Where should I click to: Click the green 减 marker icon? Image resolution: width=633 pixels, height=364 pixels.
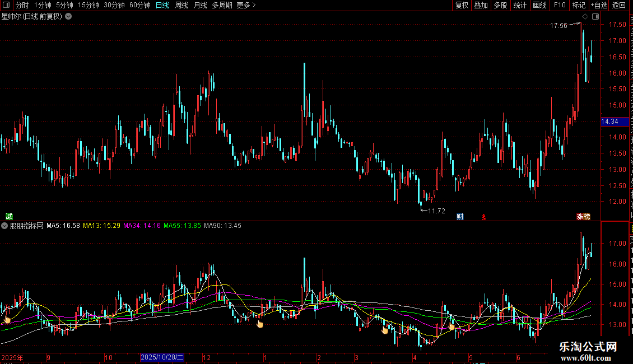[x=9, y=217]
